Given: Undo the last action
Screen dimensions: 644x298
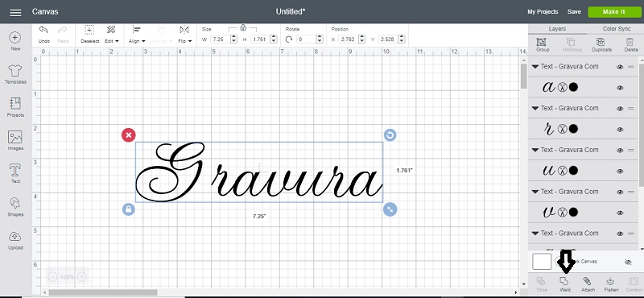Looking at the screenshot, I should coord(43,34).
